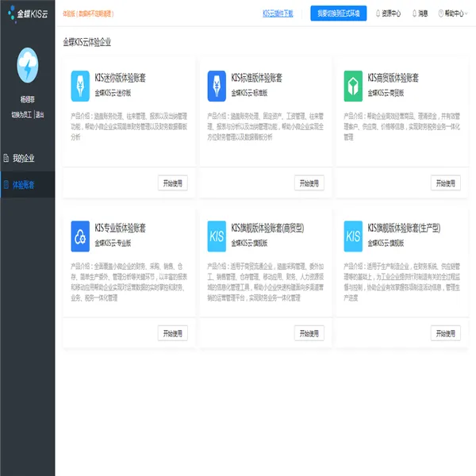Click the KIS迷你版体验账套 title

[121, 78]
